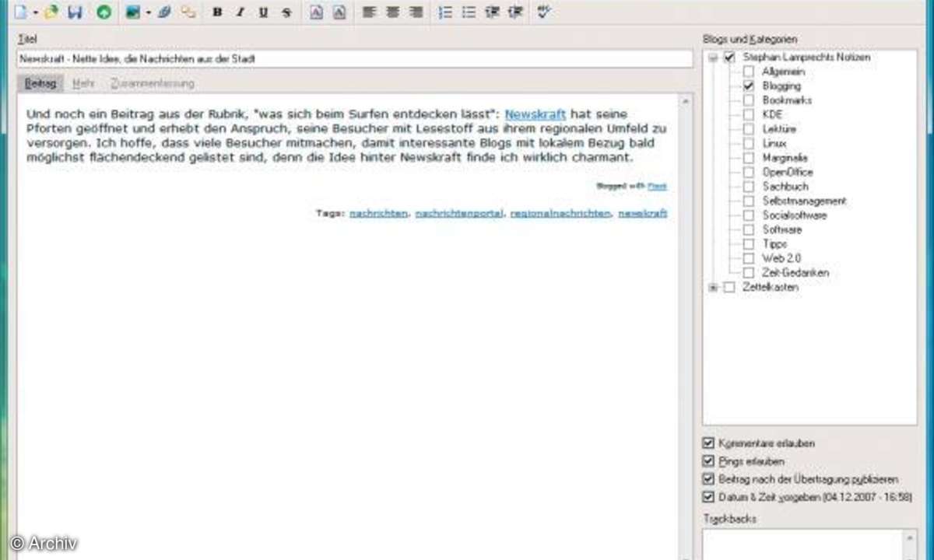Toggle italic formatting
Image resolution: width=934 pixels, height=560 pixels.
point(241,12)
